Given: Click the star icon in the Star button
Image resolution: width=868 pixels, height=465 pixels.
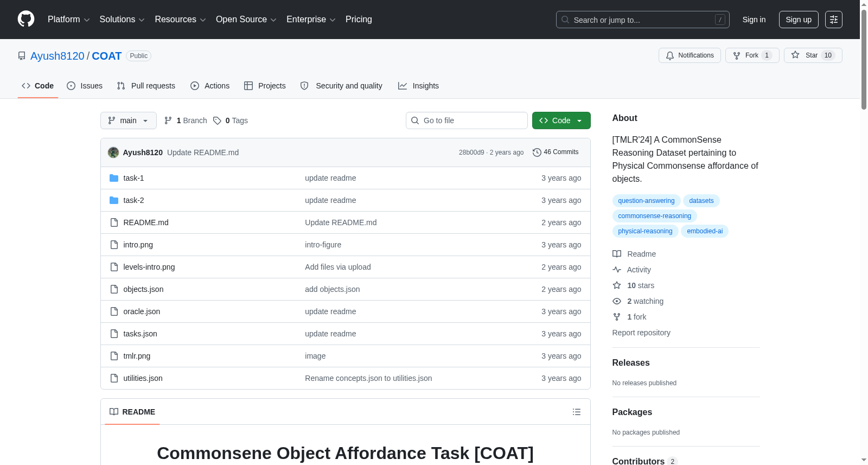Looking at the screenshot, I should coord(795,55).
